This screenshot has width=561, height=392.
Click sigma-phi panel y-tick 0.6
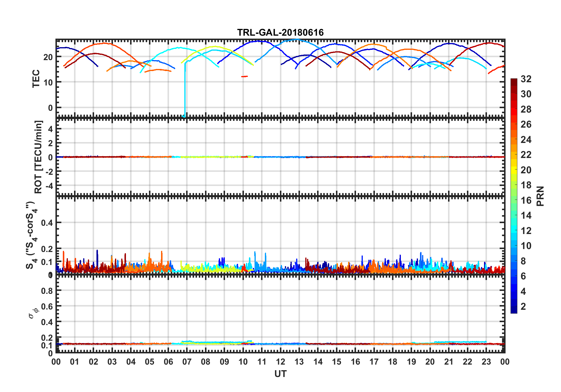click(x=47, y=306)
